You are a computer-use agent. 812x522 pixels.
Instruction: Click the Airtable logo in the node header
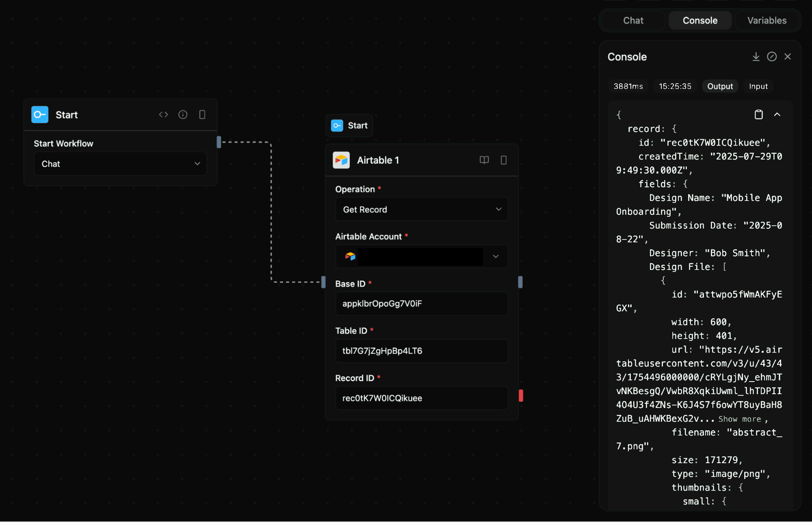341,160
